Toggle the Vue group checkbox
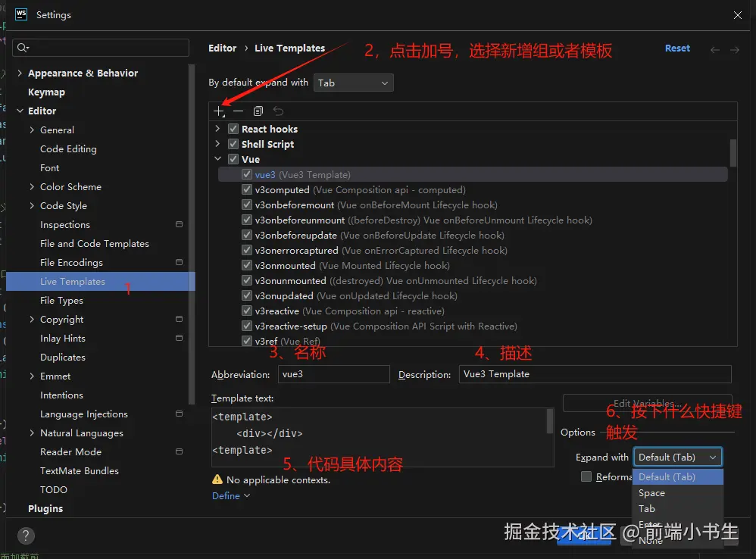Viewport: 756px width, 559px height. (x=233, y=159)
